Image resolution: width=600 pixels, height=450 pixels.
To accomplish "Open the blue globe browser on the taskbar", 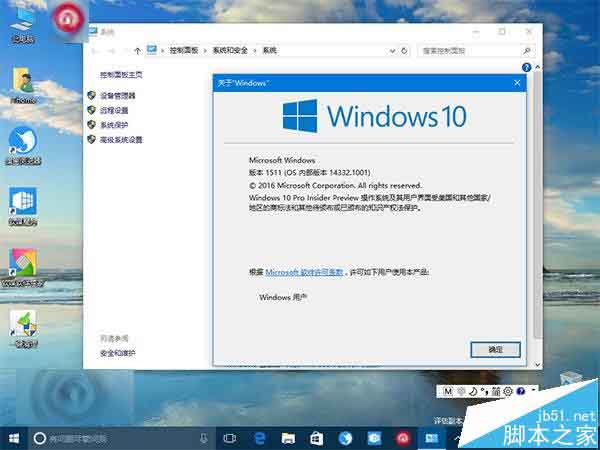I will (x=346, y=439).
